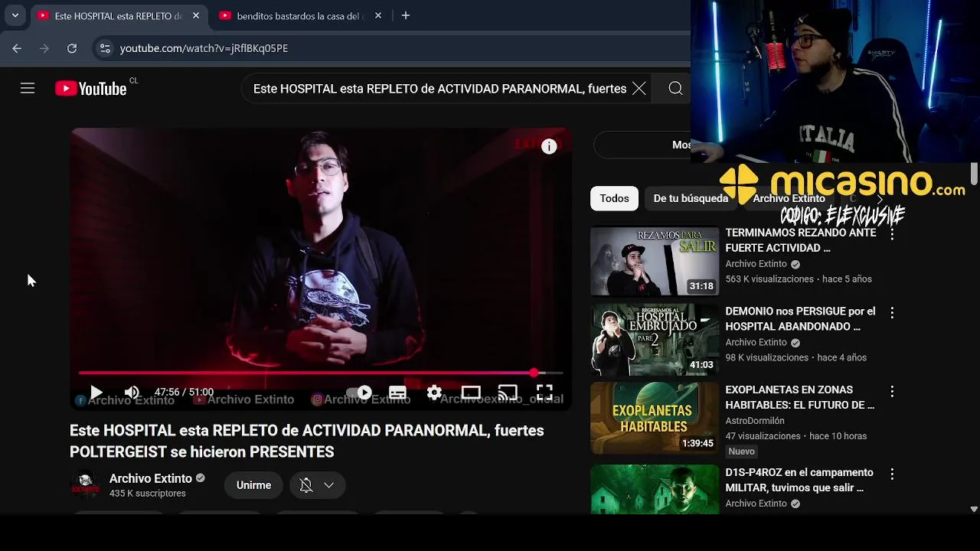980x551 pixels.
Task: Click the '47:56 / 51:00' time display
Action: click(x=184, y=393)
